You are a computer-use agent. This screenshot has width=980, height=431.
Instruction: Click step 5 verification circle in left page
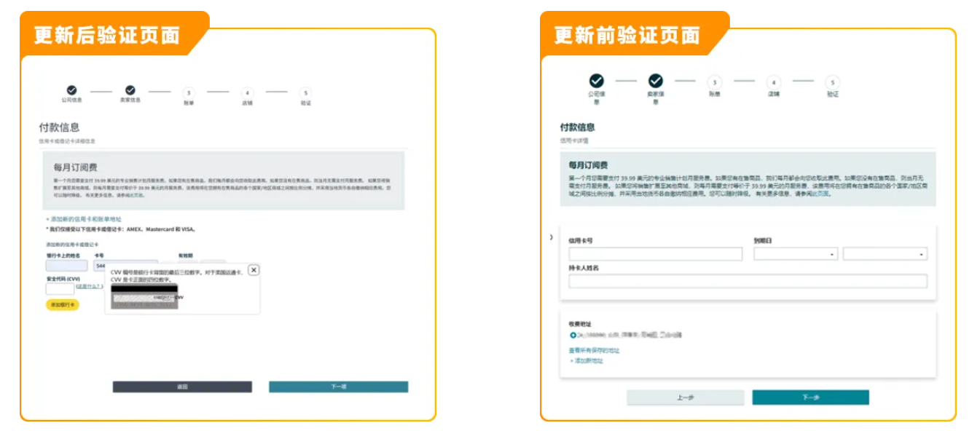click(305, 92)
